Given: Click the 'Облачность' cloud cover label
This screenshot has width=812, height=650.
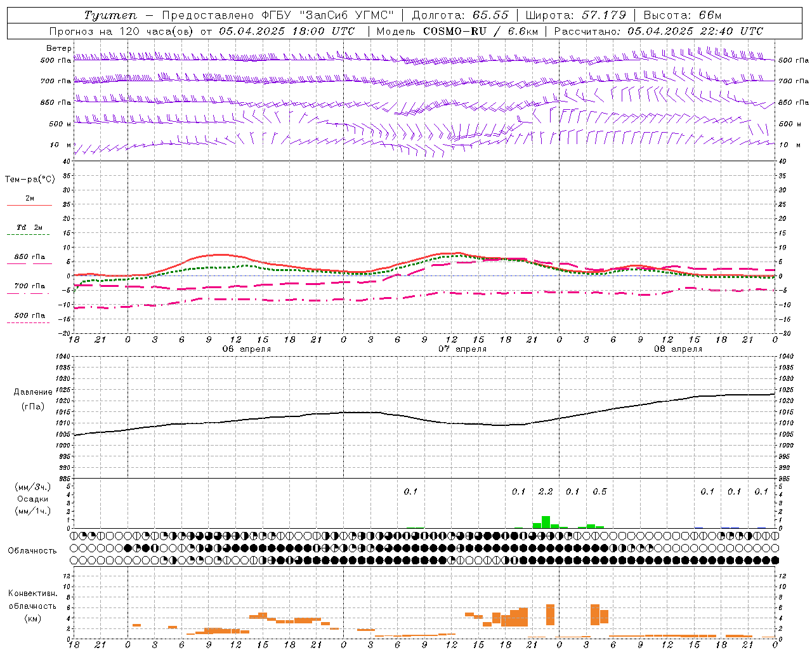Looking at the screenshot, I should [x=32, y=551].
